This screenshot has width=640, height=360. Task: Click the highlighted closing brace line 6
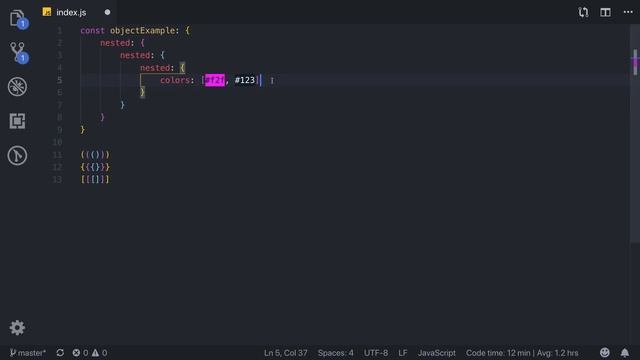(x=142, y=92)
